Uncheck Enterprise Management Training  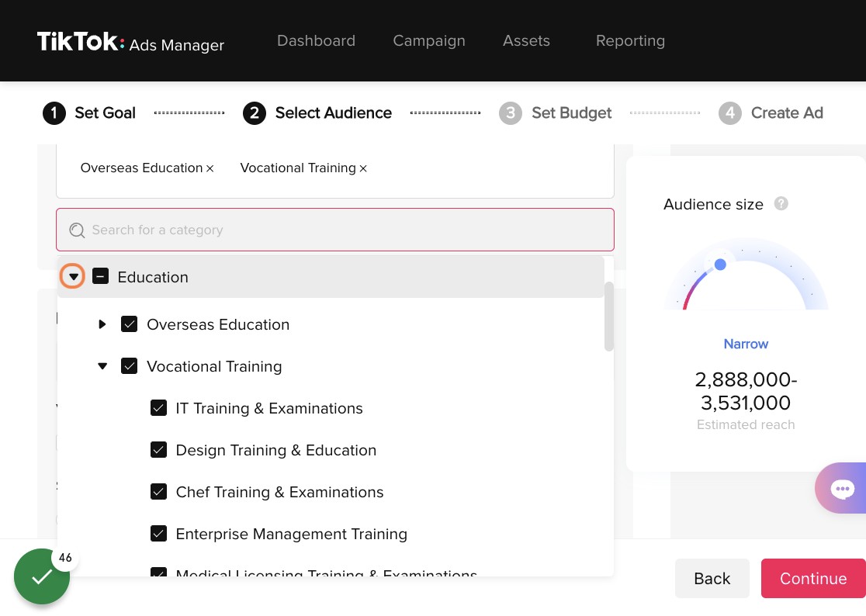tap(158, 533)
